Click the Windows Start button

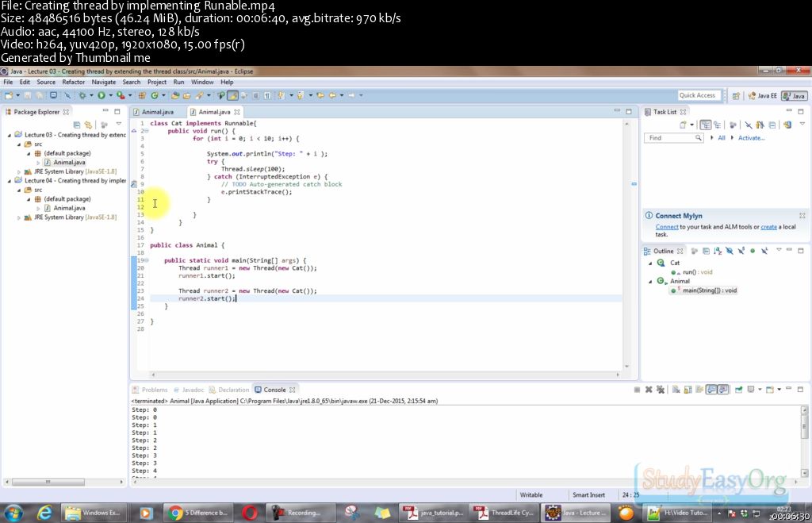click(14, 513)
